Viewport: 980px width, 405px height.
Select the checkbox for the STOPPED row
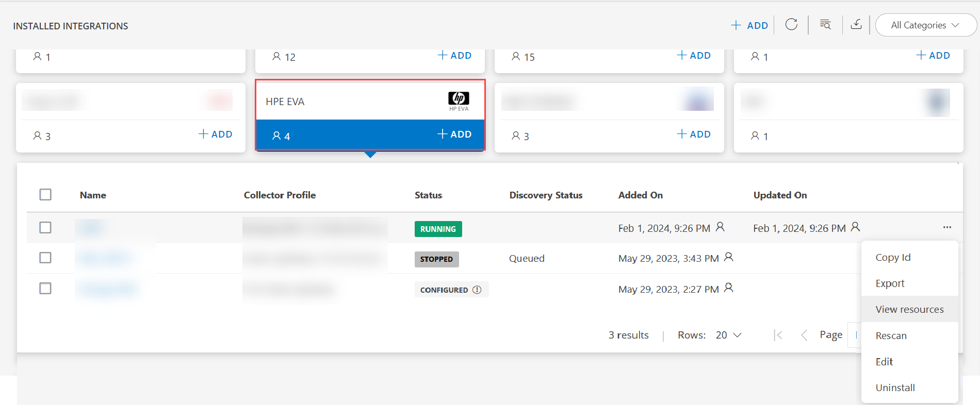point(45,258)
